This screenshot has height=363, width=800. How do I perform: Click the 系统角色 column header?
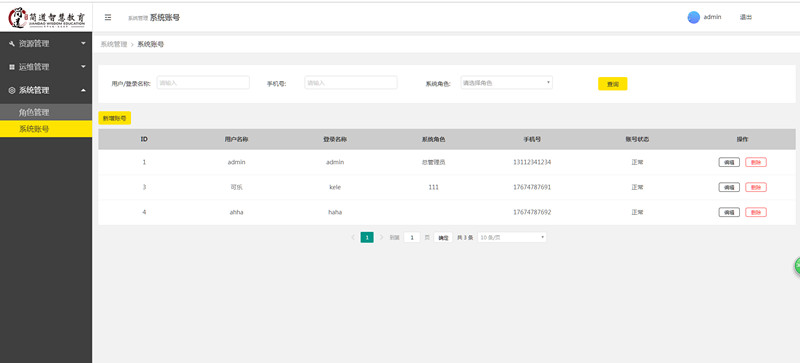[x=433, y=139]
